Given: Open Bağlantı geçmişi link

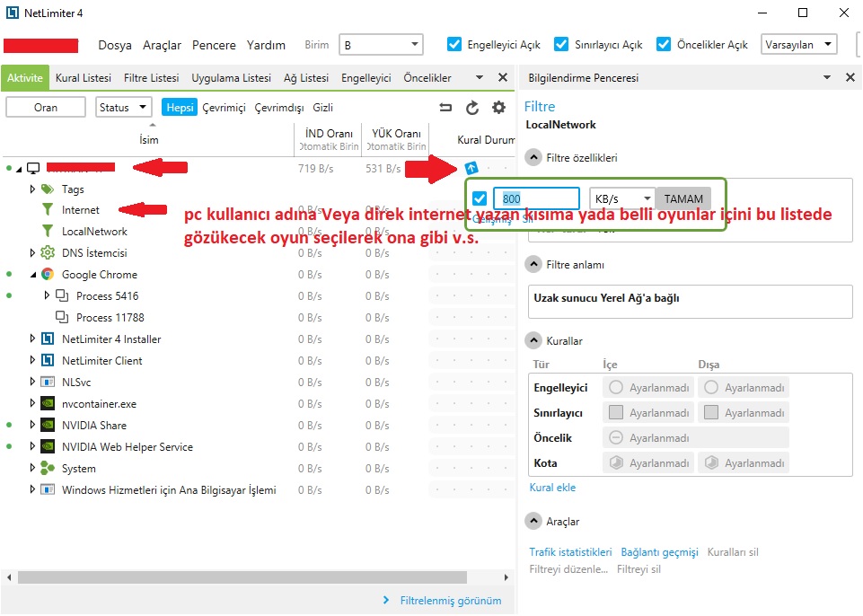Looking at the screenshot, I should pos(659,551).
